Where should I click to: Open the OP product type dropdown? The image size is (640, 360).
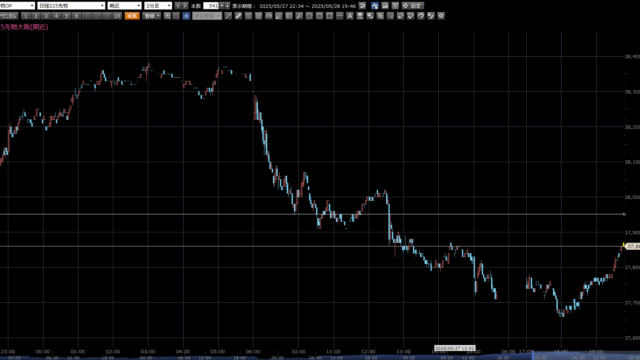pyautogui.click(x=17, y=6)
